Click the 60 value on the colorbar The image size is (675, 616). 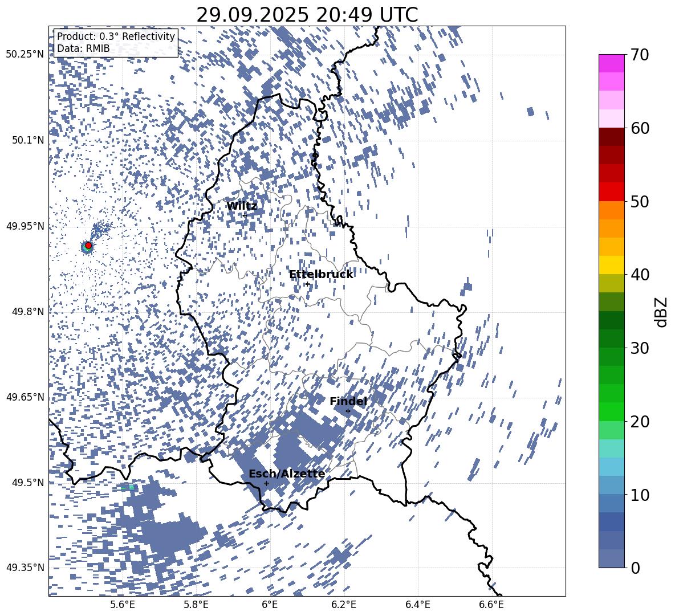pyautogui.click(x=640, y=128)
